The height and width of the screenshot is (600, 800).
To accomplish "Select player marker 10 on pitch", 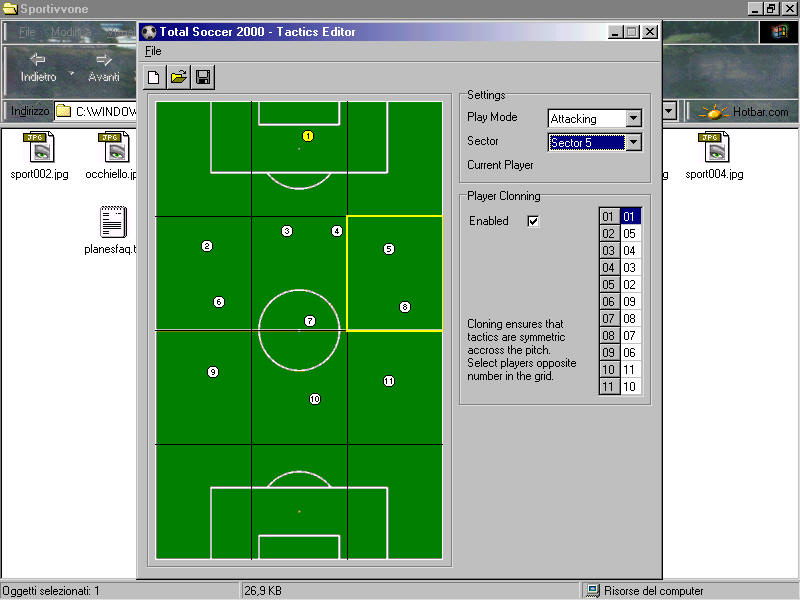I will click(x=315, y=399).
